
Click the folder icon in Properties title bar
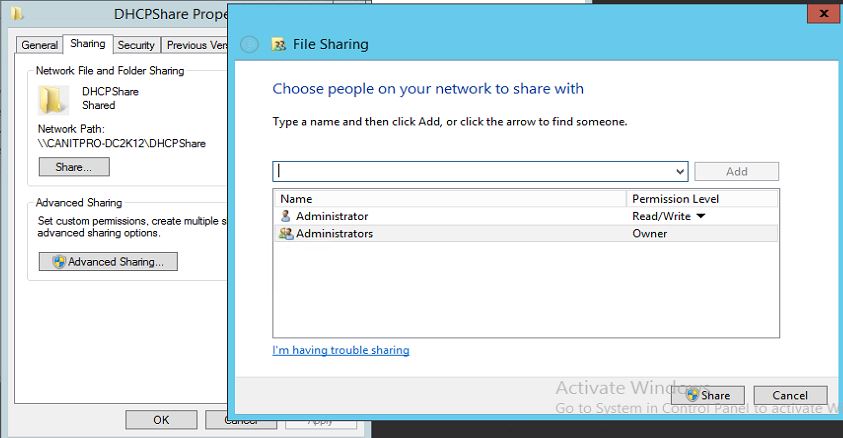click(x=17, y=13)
